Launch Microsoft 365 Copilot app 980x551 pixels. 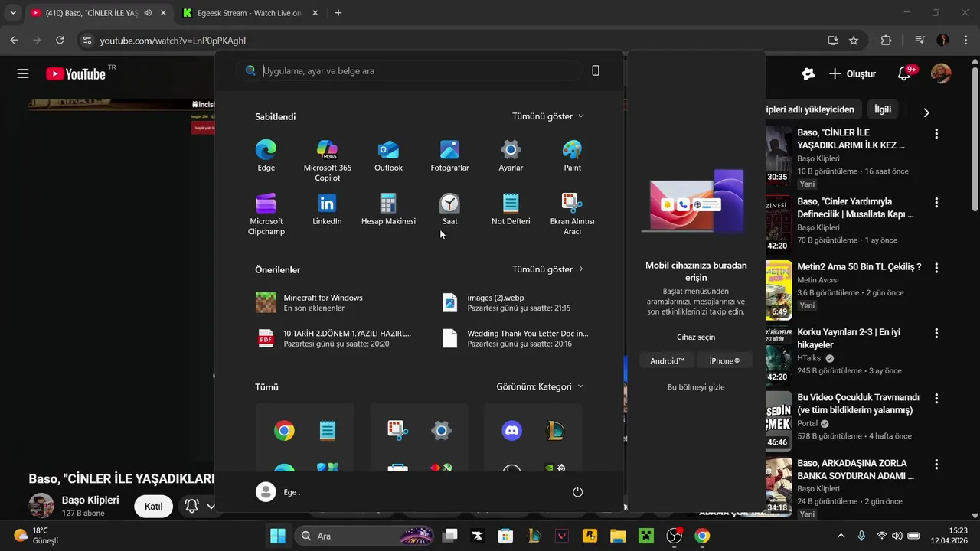pyautogui.click(x=327, y=161)
